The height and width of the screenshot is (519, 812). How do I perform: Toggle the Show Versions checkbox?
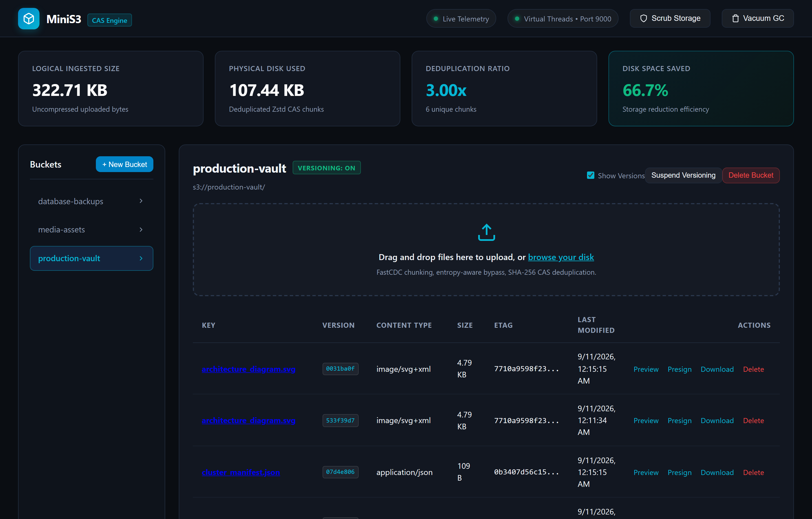pos(590,175)
